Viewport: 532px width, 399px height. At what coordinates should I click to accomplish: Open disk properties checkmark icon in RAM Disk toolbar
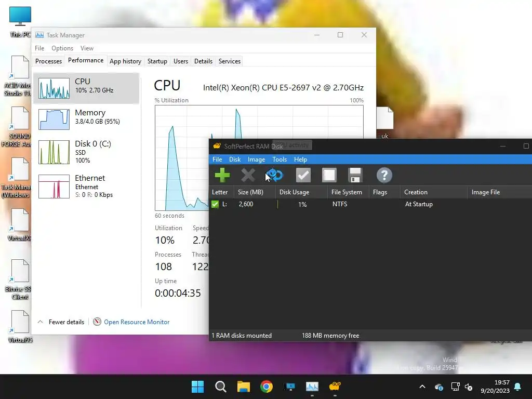[303, 176]
